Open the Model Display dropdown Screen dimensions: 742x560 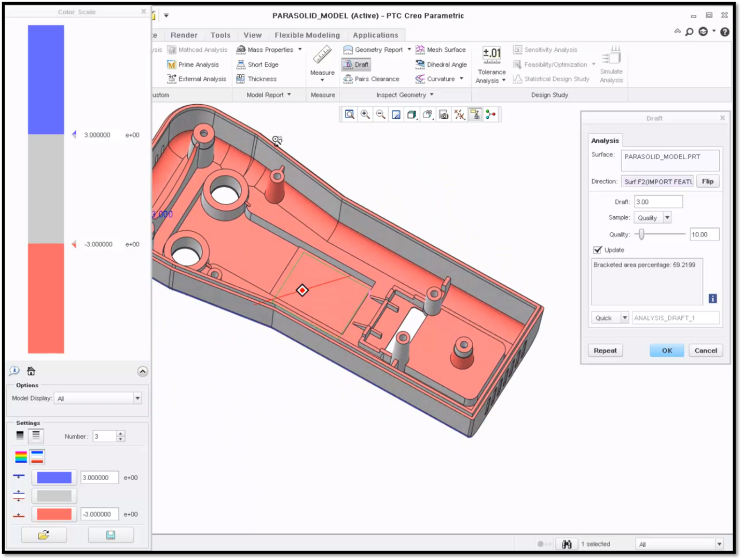pos(138,398)
